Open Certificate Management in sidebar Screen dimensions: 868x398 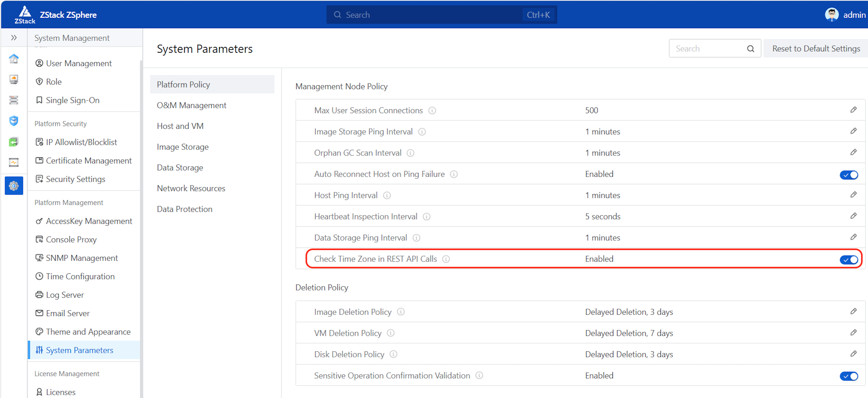point(88,161)
